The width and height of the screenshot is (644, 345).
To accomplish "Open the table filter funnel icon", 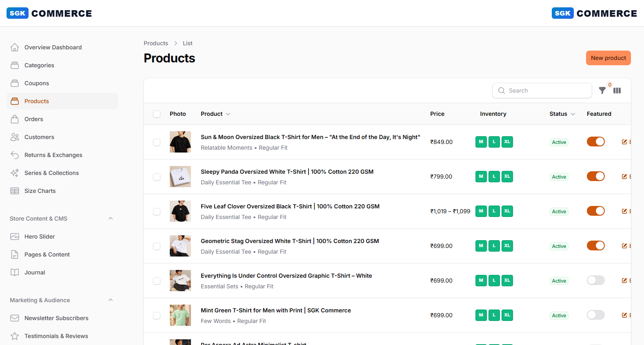I will tap(602, 91).
